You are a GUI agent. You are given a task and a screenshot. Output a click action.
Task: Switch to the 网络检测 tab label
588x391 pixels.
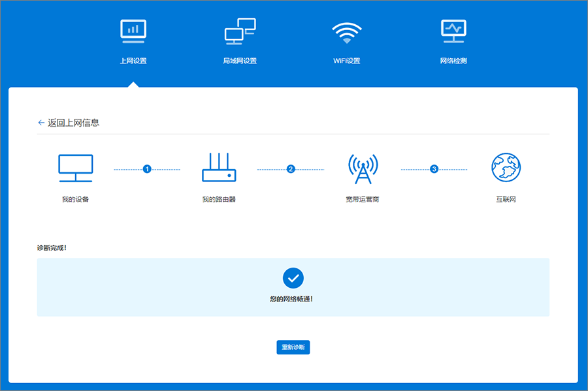453,61
